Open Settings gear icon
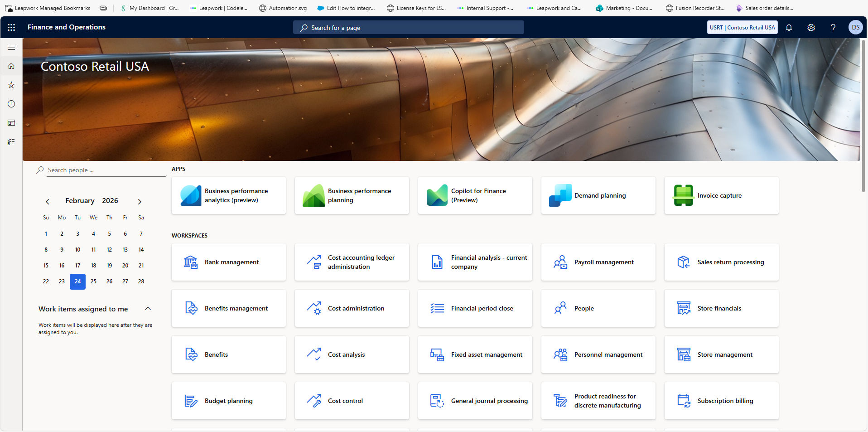The image size is (868, 432). click(811, 27)
